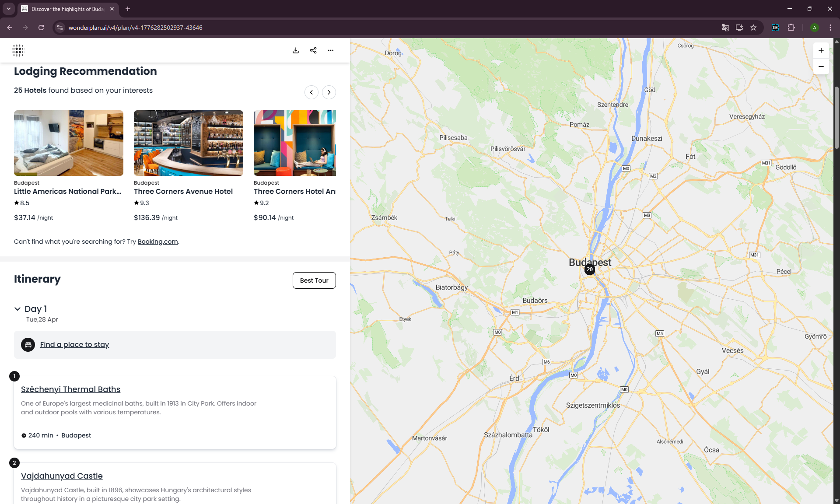Zoom in on the map

[821, 50]
